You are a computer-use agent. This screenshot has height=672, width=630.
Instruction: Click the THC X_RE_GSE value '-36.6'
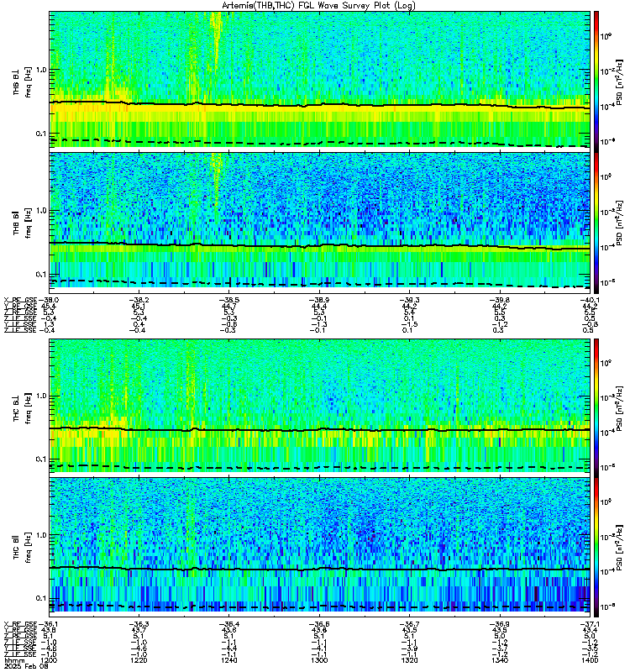click(x=319, y=624)
